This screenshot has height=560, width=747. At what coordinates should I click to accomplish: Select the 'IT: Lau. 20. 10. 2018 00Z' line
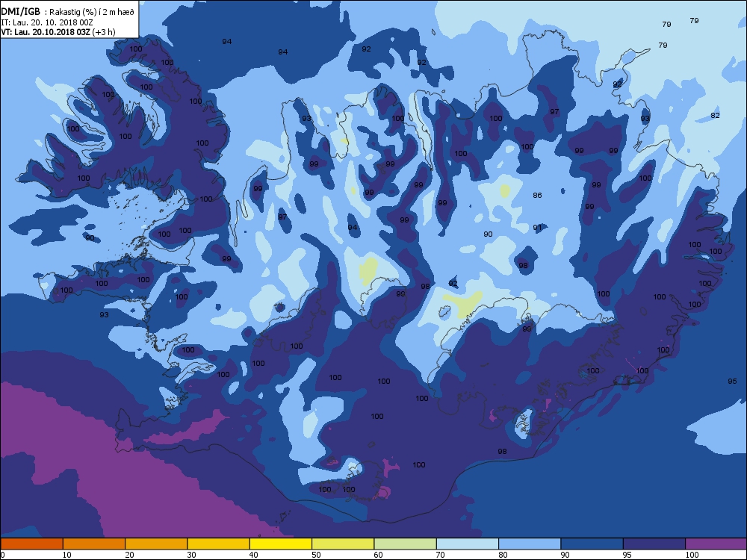pyautogui.click(x=46, y=22)
